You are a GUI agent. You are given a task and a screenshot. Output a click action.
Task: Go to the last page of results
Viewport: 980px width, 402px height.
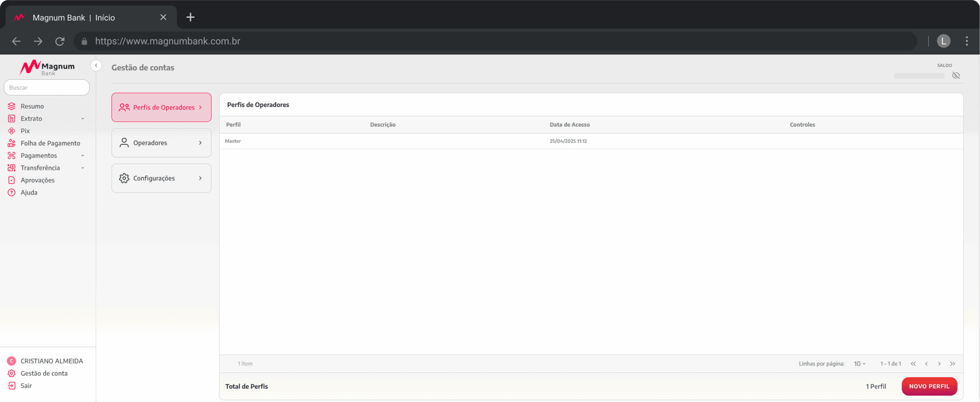coord(952,364)
